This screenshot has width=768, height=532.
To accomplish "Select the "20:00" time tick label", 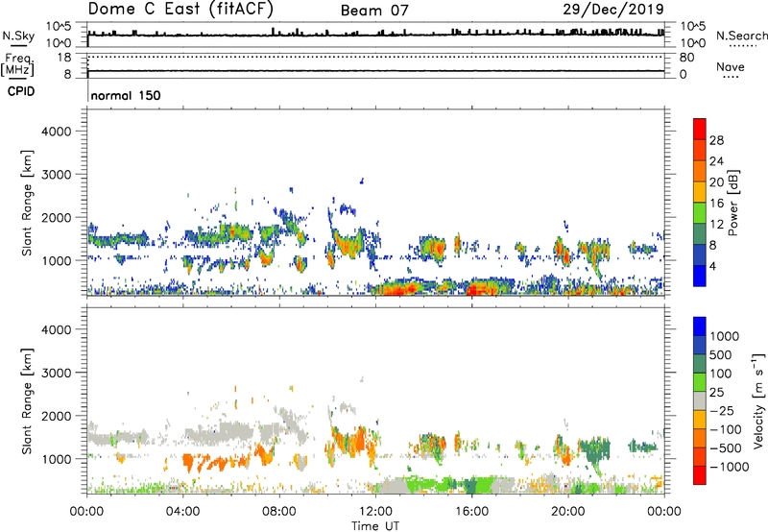I will (568, 512).
